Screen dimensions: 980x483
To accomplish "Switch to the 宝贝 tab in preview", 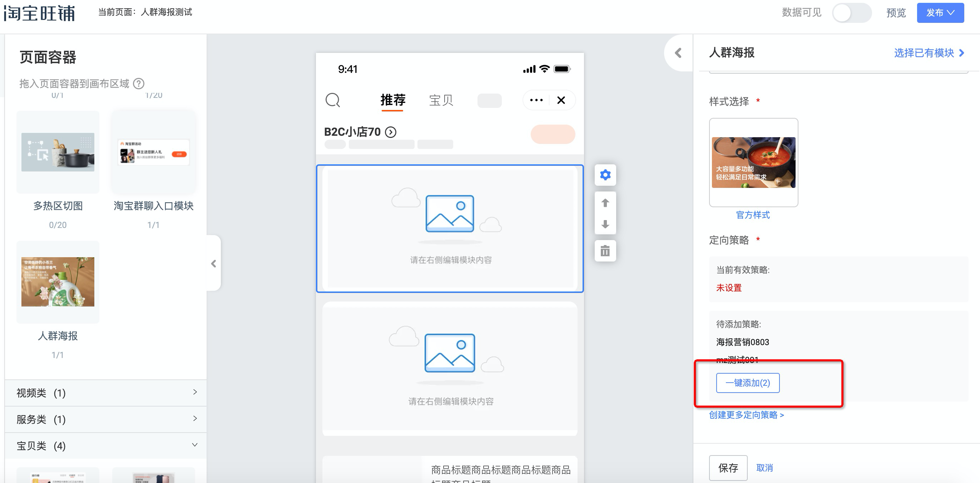I will point(441,100).
